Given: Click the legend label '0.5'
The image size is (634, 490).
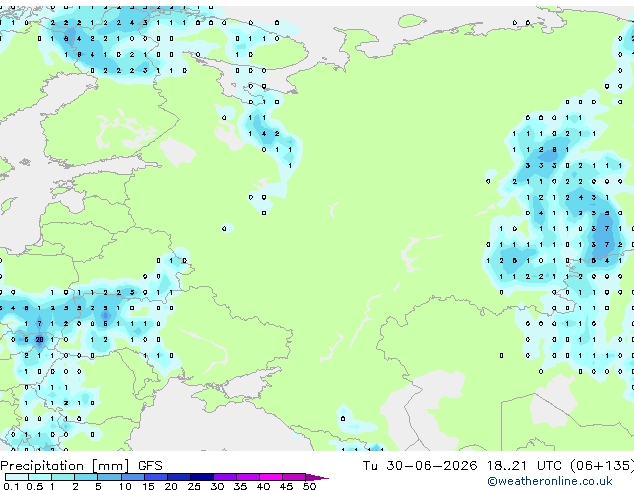Looking at the screenshot, I should pos(35,486).
